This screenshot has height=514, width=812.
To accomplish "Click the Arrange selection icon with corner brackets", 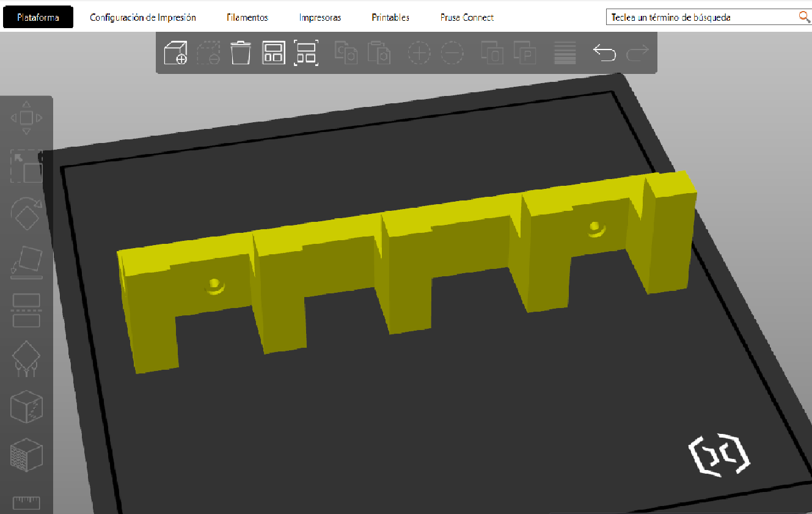I will tap(306, 53).
